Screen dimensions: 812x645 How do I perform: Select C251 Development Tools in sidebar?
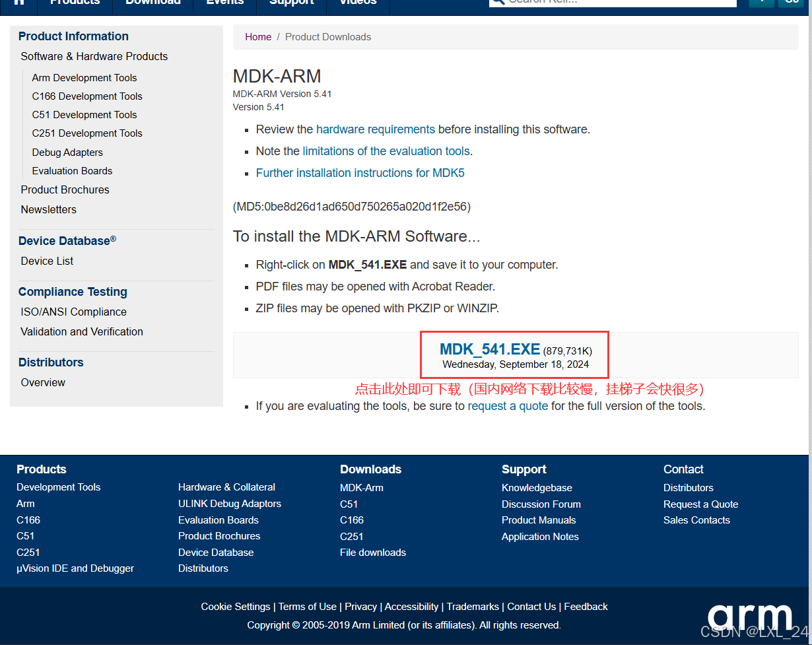click(x=87, y=133)
